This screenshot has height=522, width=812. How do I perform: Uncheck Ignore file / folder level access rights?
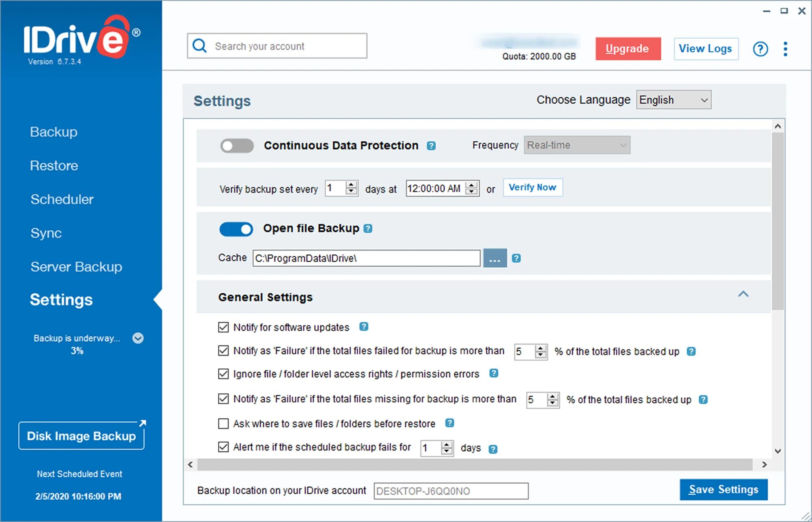223,374
